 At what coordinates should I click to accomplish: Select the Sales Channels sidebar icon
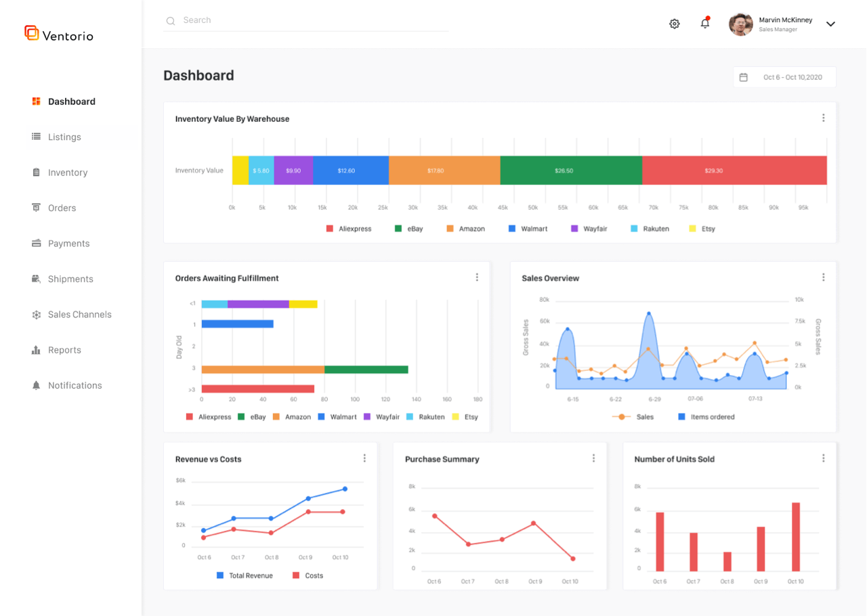37,314
